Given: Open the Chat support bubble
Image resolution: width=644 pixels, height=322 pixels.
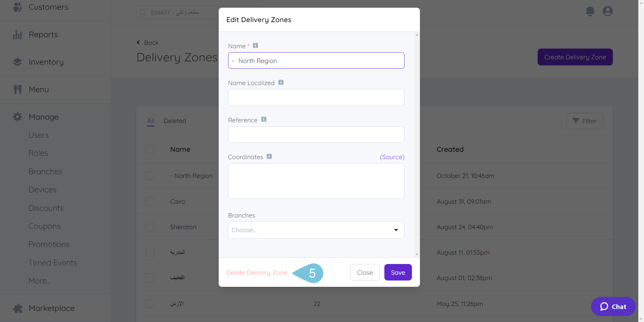Looking at the screenshot, I should [x=613, y=306].
